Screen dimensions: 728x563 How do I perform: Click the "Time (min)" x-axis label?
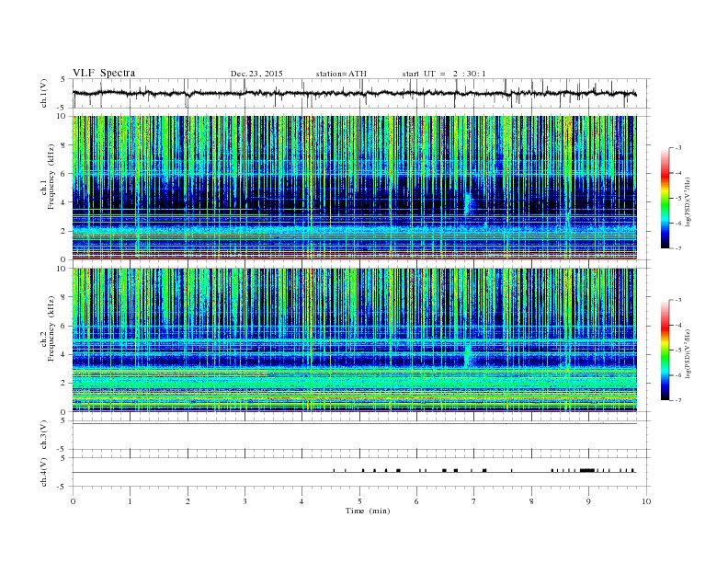click(368, 511)
